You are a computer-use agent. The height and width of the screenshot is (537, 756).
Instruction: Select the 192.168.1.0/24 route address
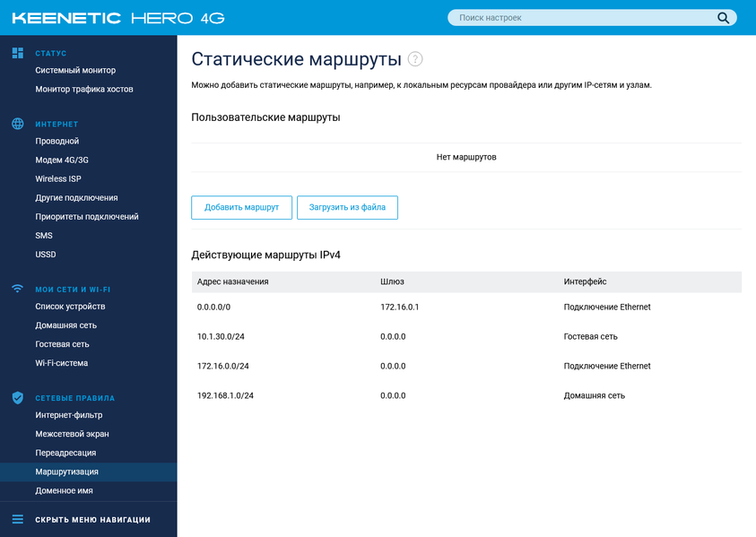pyautogui.click(x=225, y=395)
